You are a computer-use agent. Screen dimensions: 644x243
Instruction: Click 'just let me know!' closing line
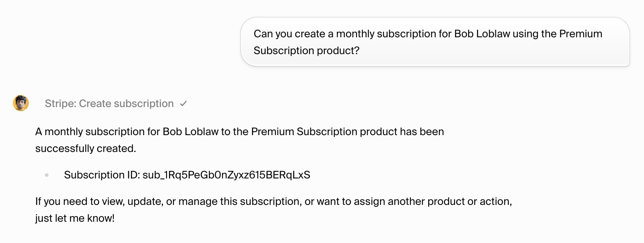(75, 218)
